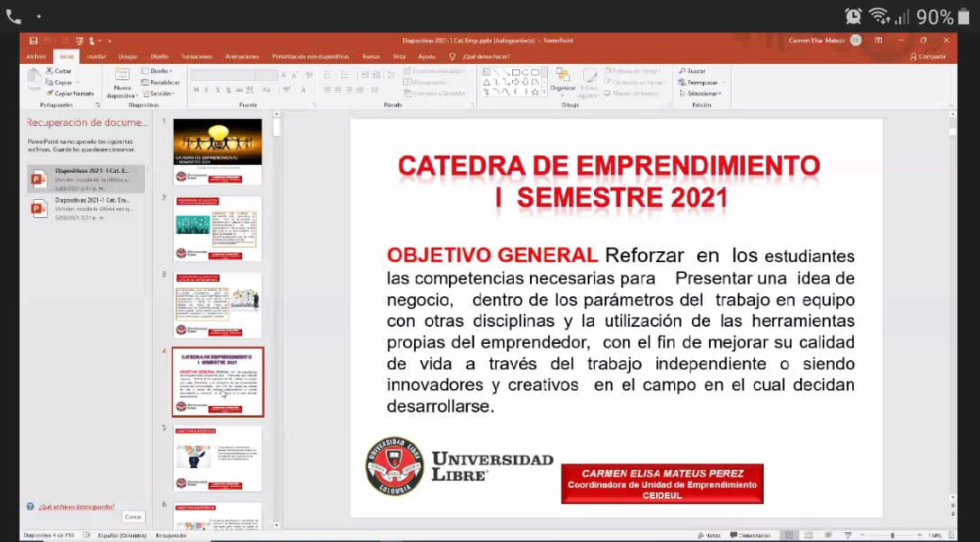Click the Copiar formato brush command

pyautogui.click(x=69, y=94)
